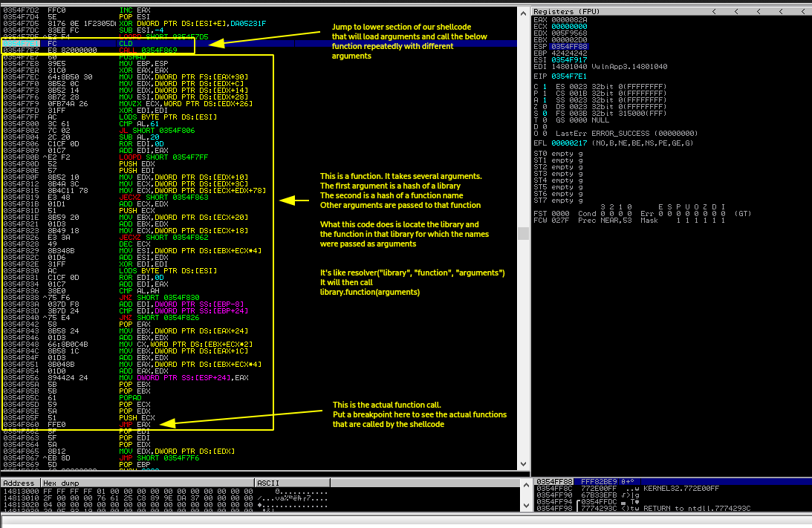Image resolution: width=812 pixels, height=528 pixels.
Task: Select the MOV EBP,ESP instruction
Action: click(144, 64)
